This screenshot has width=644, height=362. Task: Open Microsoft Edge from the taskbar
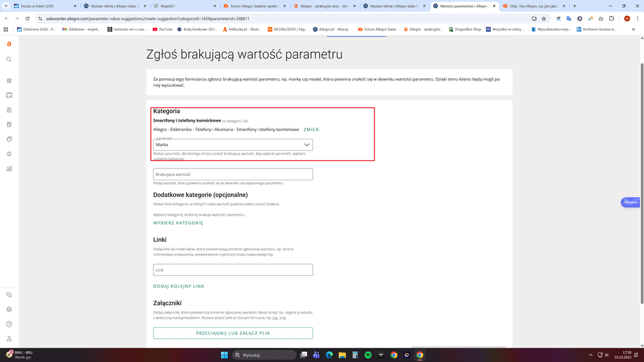tap(329, 355)
